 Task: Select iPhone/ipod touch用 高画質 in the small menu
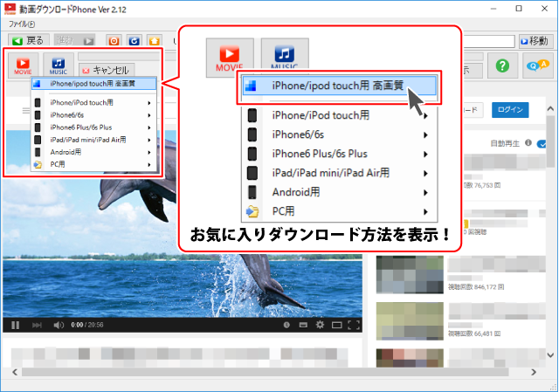(93, 84)
